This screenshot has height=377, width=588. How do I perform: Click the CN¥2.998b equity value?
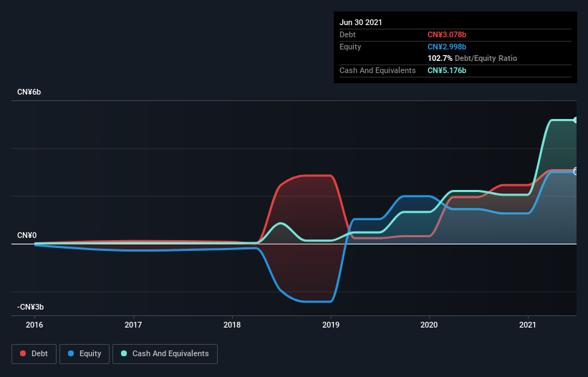447,47
